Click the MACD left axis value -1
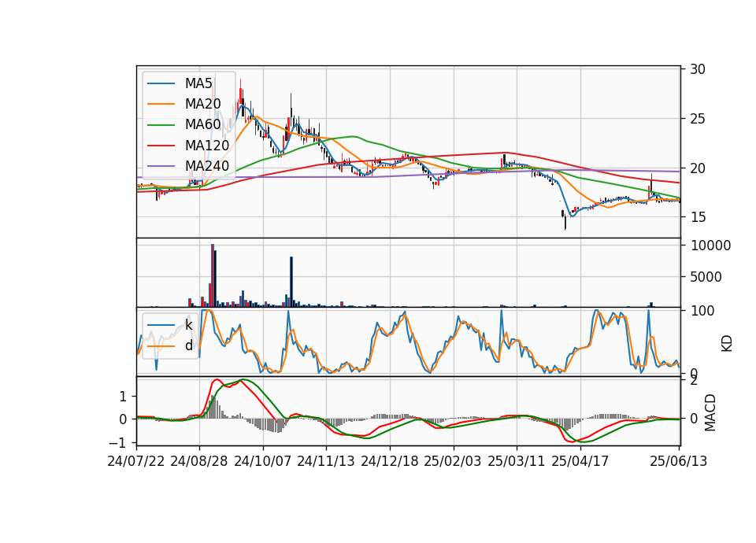Viewport: 756px width, 543px height. 119,442
